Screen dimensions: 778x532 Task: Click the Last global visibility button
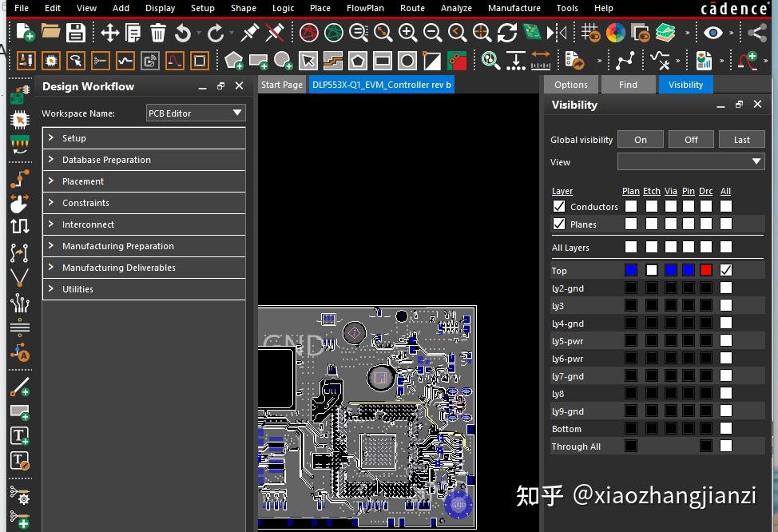click(741, 139)
